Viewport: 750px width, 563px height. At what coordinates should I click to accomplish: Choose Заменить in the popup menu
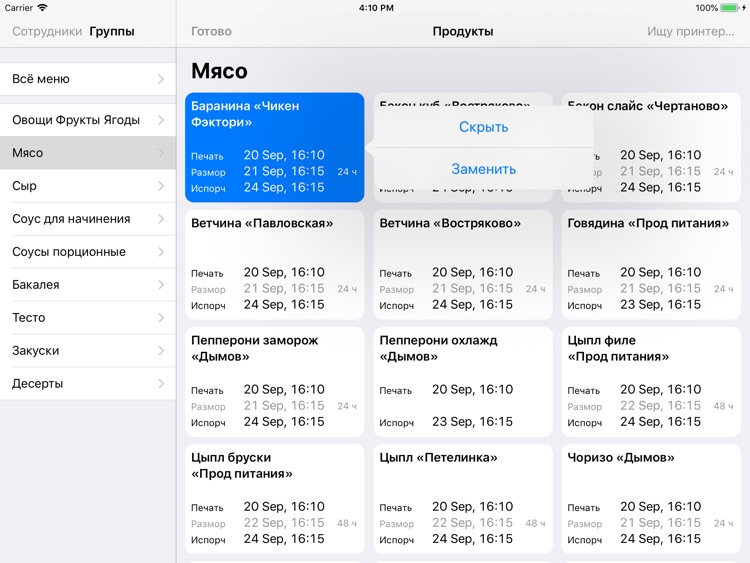coord(483,169)
